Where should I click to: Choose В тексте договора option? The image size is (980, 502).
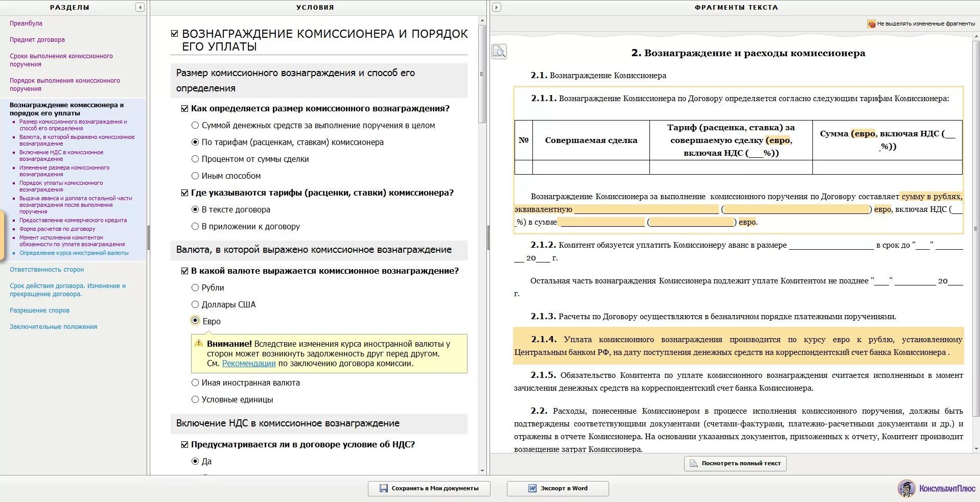(195, 209)
